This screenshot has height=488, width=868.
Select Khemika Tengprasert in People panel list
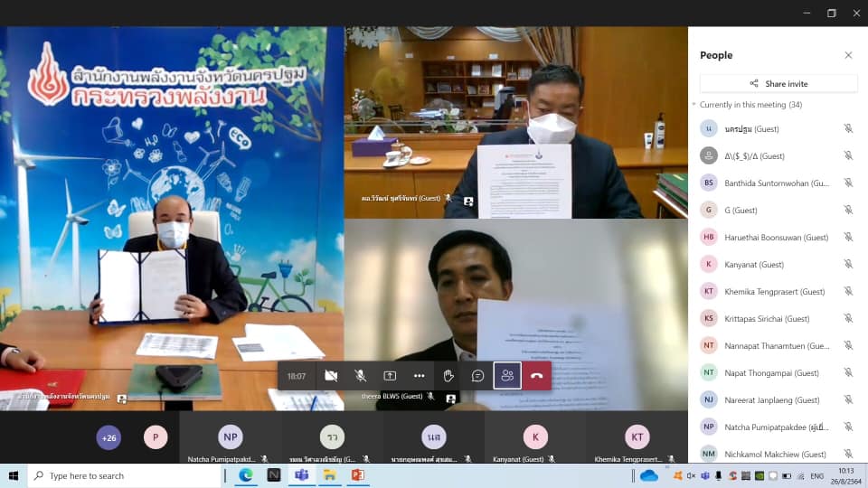(778, 292)
